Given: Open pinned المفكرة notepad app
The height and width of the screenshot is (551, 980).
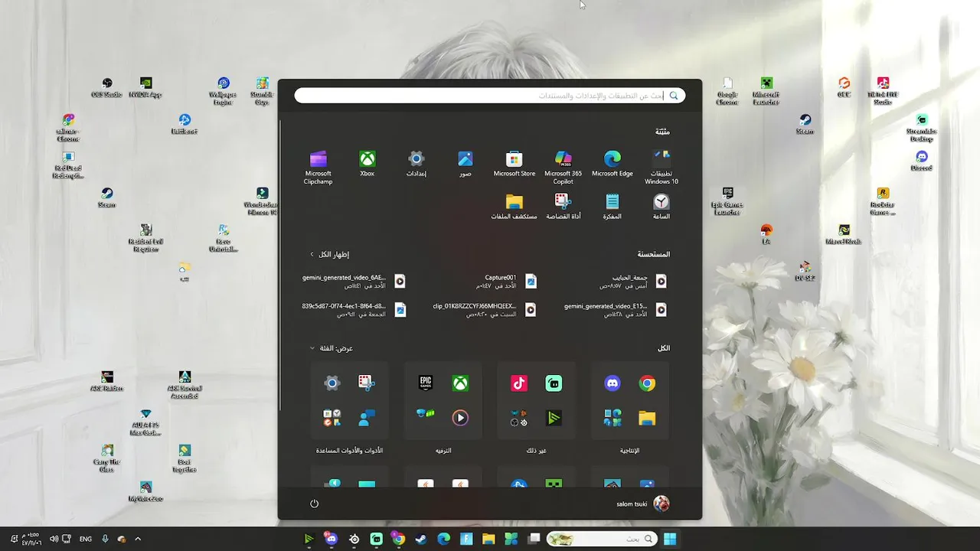Looking at the screenshot, I should [612, 207].
